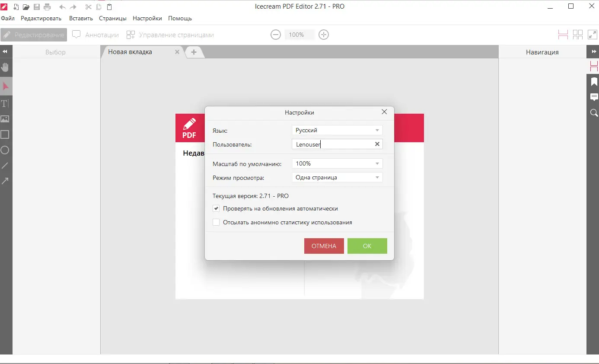
Task: Click the scissors Cut icon
Action: click(89, 6)
